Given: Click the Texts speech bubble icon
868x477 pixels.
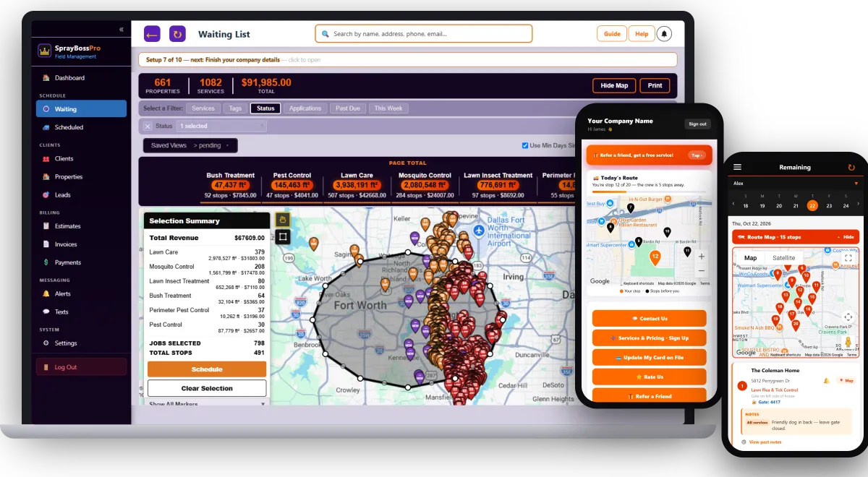Looking at the screenshot, I should (x=46, y=311).
